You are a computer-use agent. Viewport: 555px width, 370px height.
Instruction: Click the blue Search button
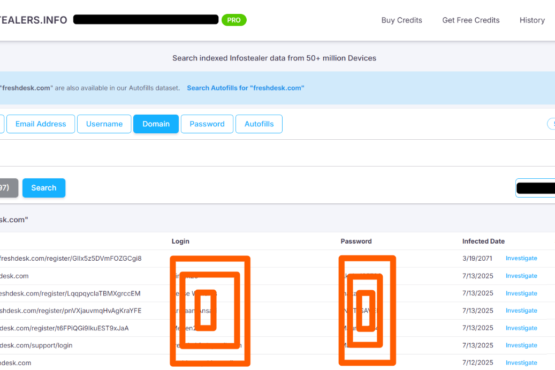click(x=44, y=188)
